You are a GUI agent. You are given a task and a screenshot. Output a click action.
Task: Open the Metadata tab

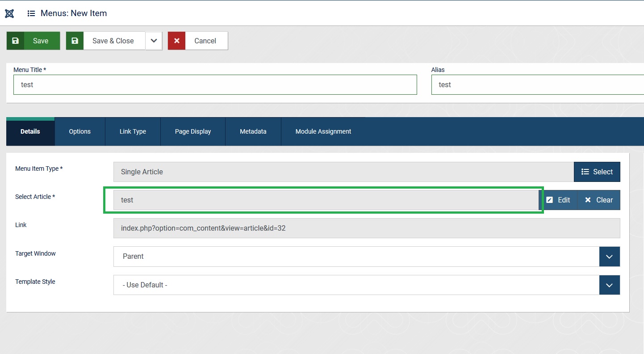click(x=253, y=131)
